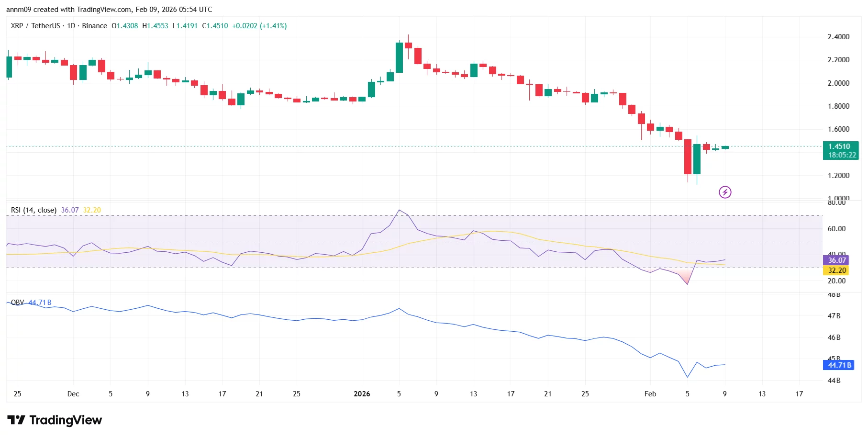868x438 pixels.
Task: Select the OBV indicator label
Action: tap(16, 302)
